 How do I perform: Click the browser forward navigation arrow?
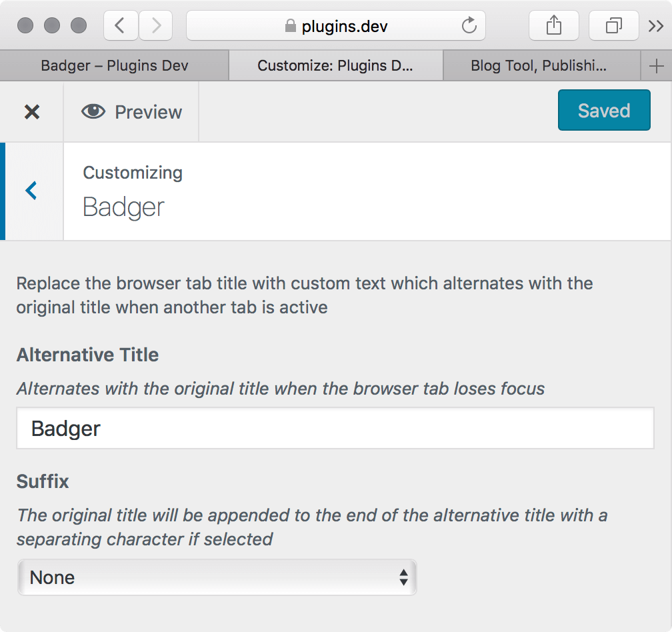point(156,26)
